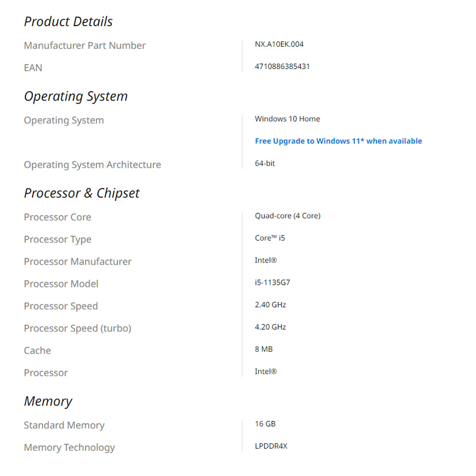Image resolution: width=476 pixels, height=476 pixels.
Task: Click the Memory Technology label
Action: coord(69,447)
